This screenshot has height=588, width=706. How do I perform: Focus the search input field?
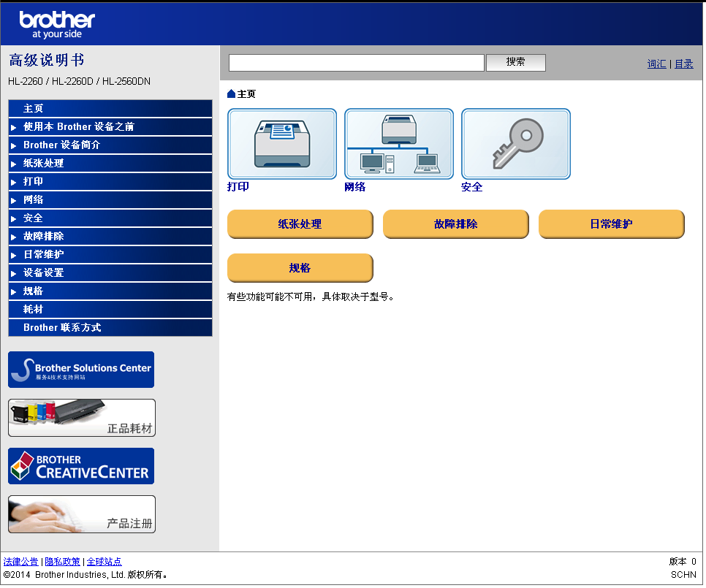pos(357,63)
